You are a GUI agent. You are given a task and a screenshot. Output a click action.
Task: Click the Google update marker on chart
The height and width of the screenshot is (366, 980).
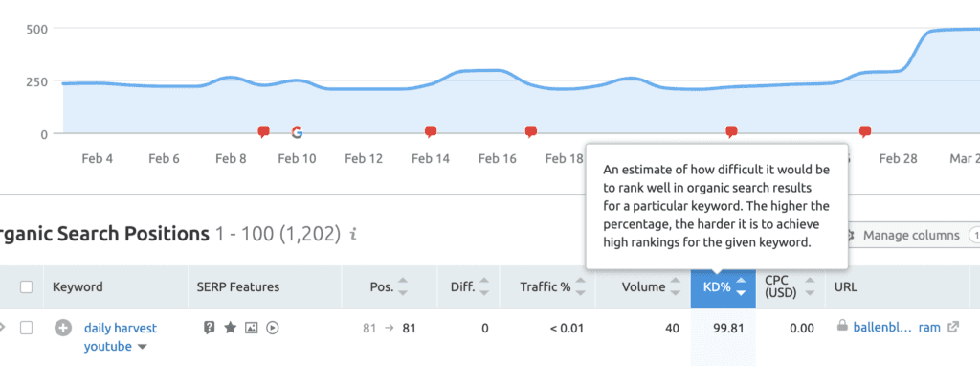coord(297,132)
